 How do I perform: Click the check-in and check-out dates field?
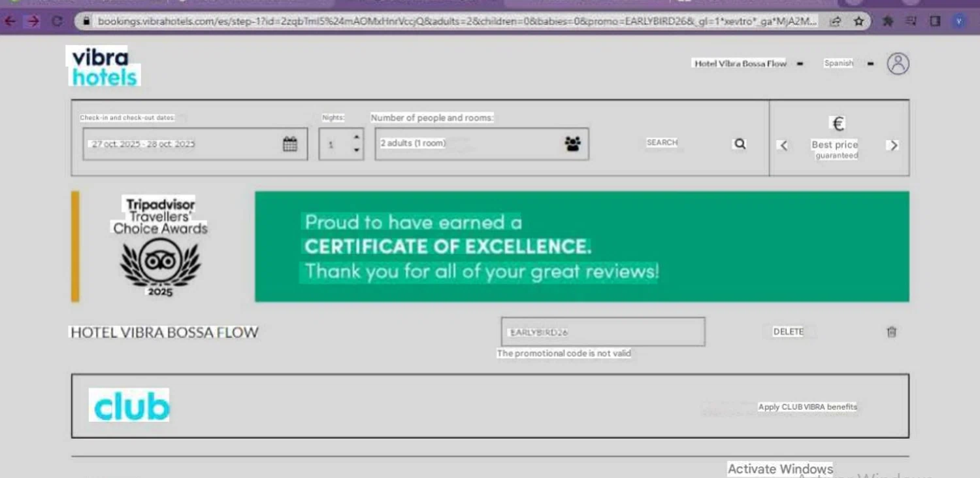click(195, 144)
